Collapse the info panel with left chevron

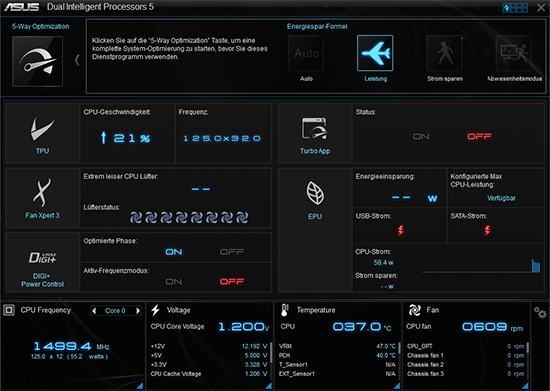[x=77, y=60]
